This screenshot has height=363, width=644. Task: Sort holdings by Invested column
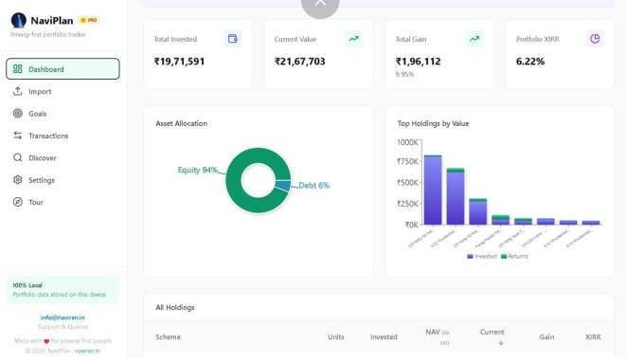tap(384, 336)
